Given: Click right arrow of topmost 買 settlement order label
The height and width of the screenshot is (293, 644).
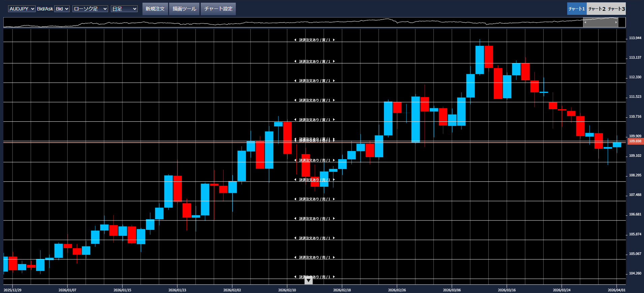Looking at the screenshot, I should [334, 40].
